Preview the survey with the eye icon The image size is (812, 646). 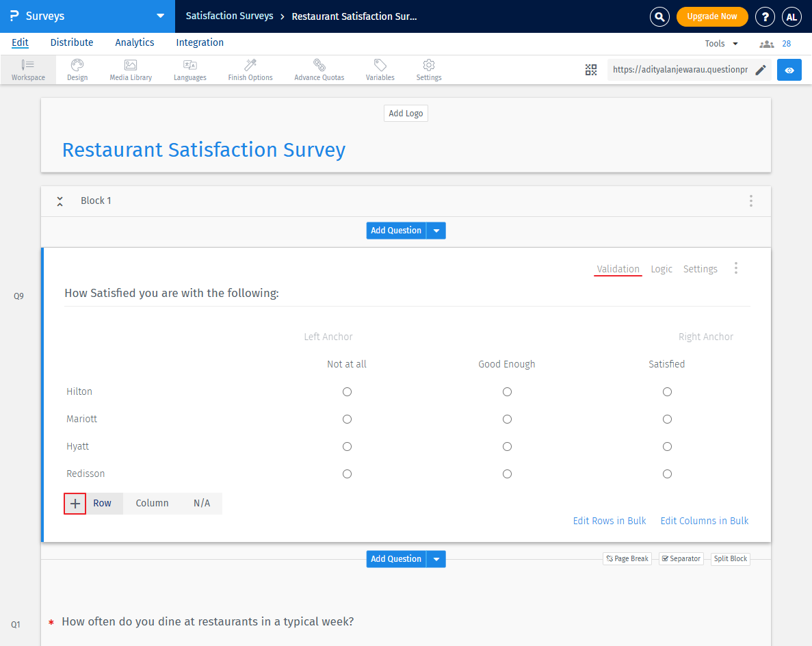pos(789,69)
